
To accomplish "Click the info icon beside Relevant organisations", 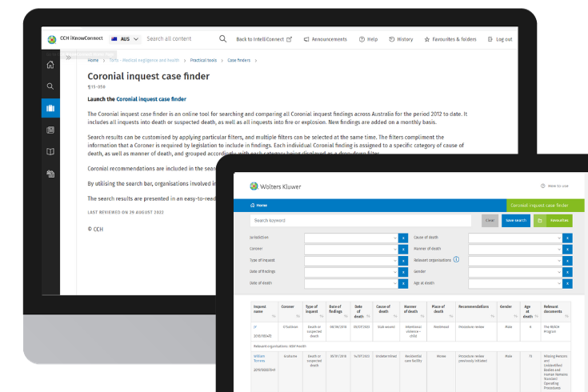I will pos(456,259).
